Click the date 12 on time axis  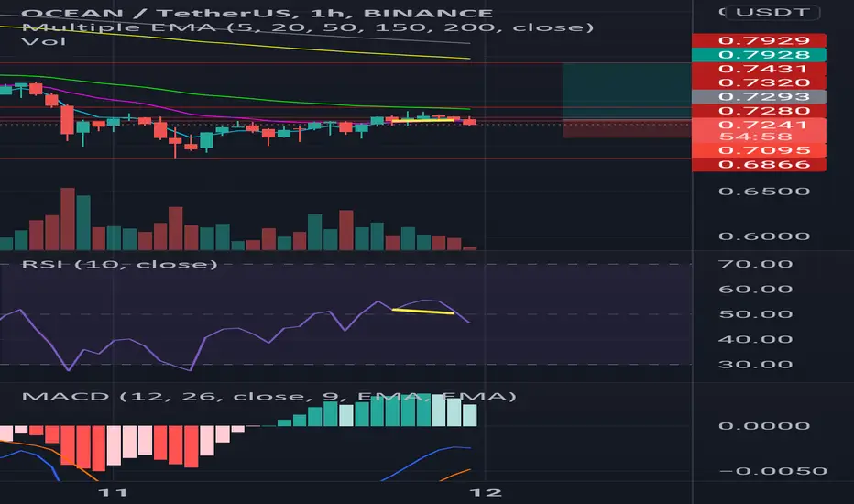point(486,493)
